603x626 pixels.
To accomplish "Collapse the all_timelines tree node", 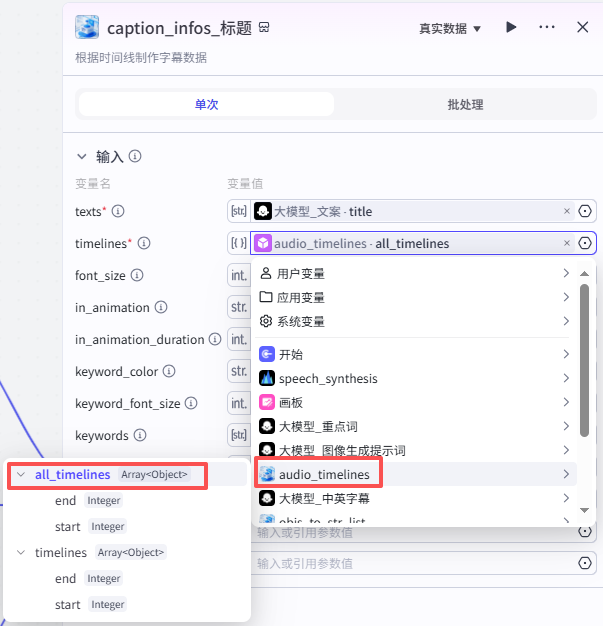I will (21, 474).
